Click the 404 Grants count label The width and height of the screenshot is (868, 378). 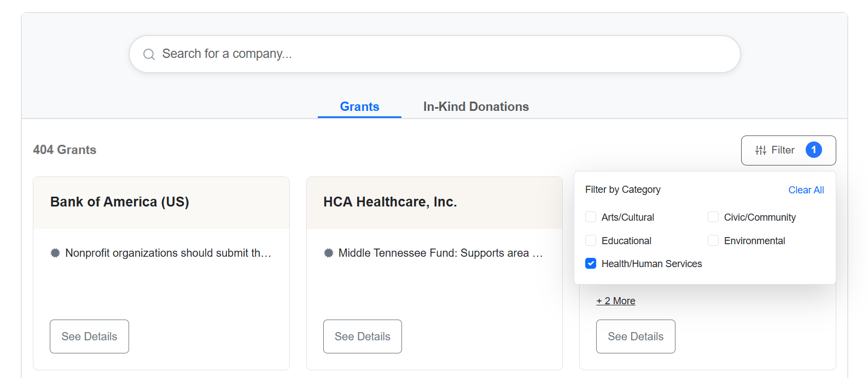click(65, 150)
